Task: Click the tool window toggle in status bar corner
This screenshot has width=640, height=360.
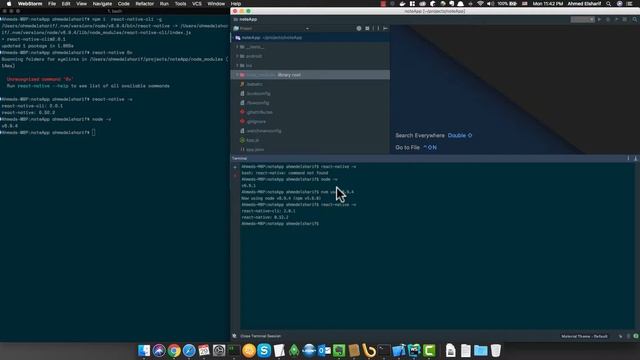Action: (235, 336)
